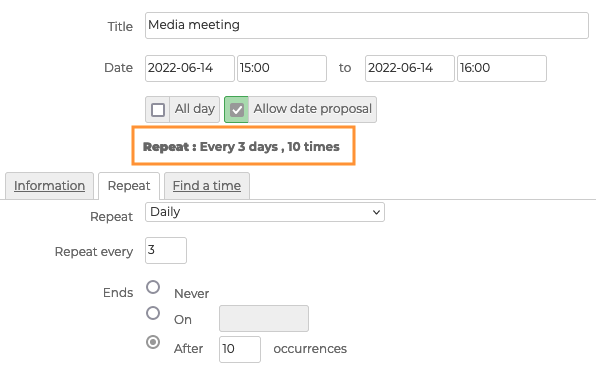The height and width of the screenshot is (374, 596).
Task: Select the Ends On radio button
Action: coord(153,313)
